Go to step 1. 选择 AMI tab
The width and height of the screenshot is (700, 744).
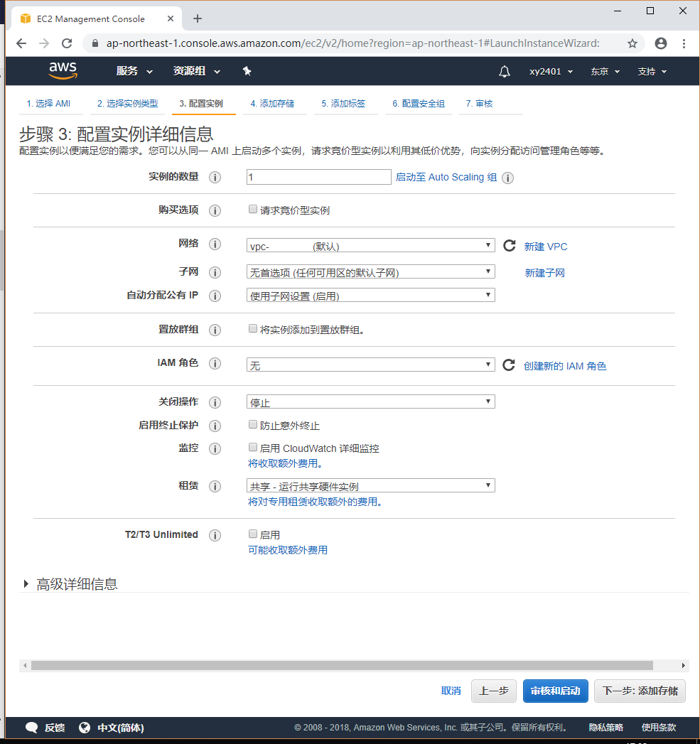pyautogui.click(x=48, y=104)
